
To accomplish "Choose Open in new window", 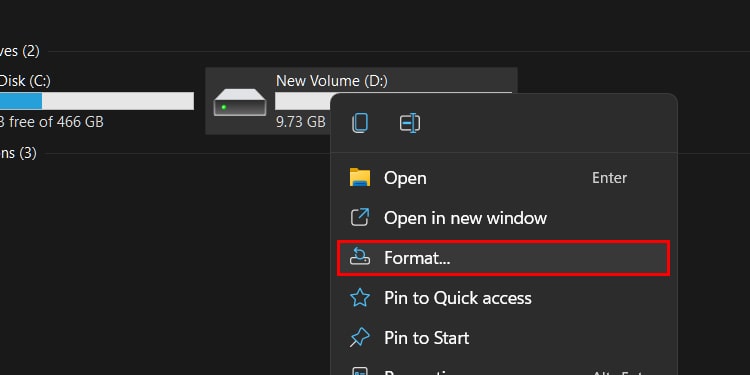I will pos(503,218).
